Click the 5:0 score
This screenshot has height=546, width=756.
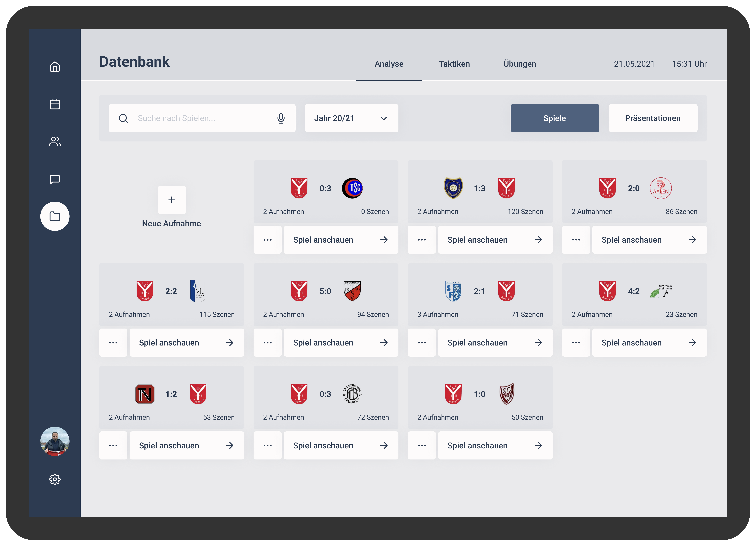click(x=325, y=291)
